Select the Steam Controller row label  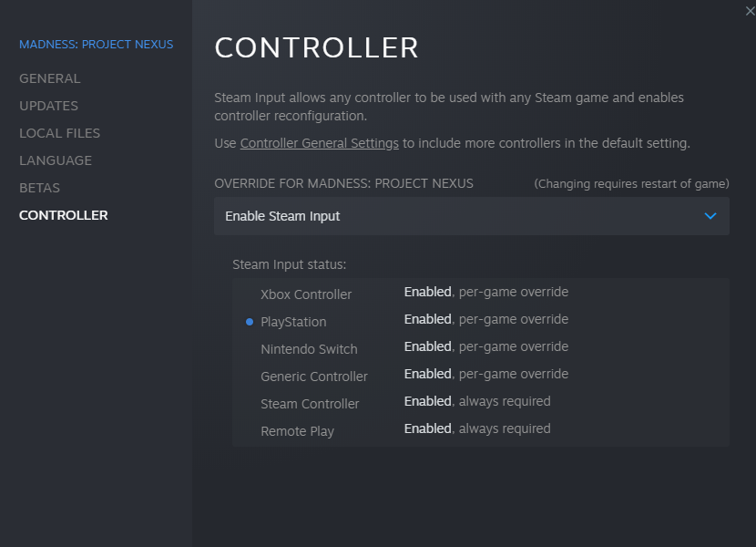tap(310, 404)
